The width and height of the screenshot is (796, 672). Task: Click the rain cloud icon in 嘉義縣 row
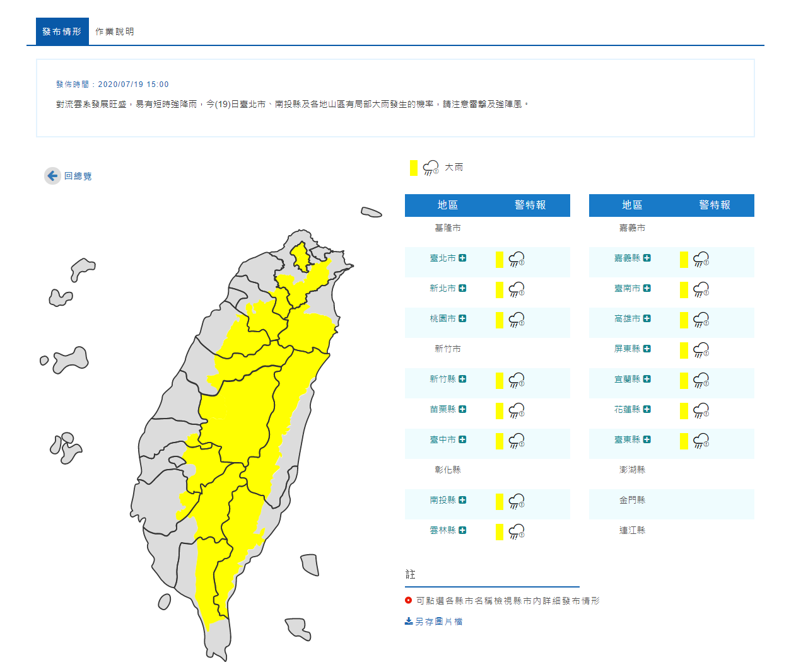701,259
